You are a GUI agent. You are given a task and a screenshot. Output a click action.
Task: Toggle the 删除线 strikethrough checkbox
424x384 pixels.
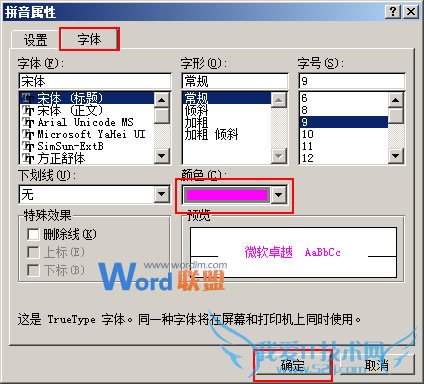click(x=33, y=234)
